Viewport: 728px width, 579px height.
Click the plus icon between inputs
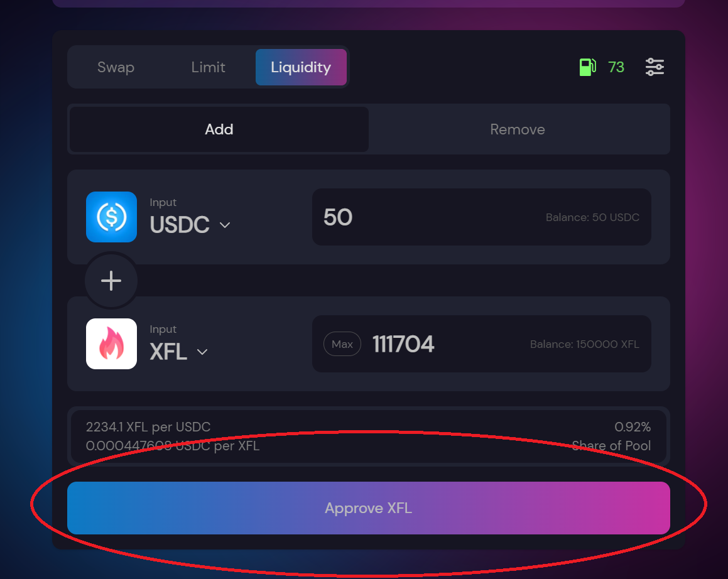[111, 281]
